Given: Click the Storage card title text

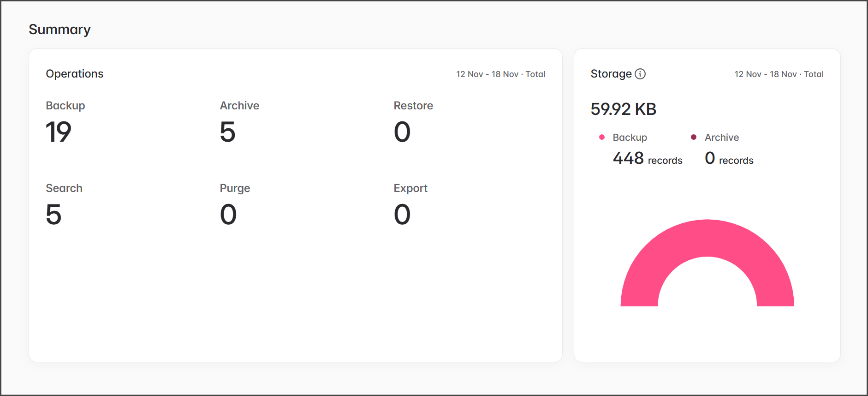Looking at the screenshot, I should tap(611, 74).
